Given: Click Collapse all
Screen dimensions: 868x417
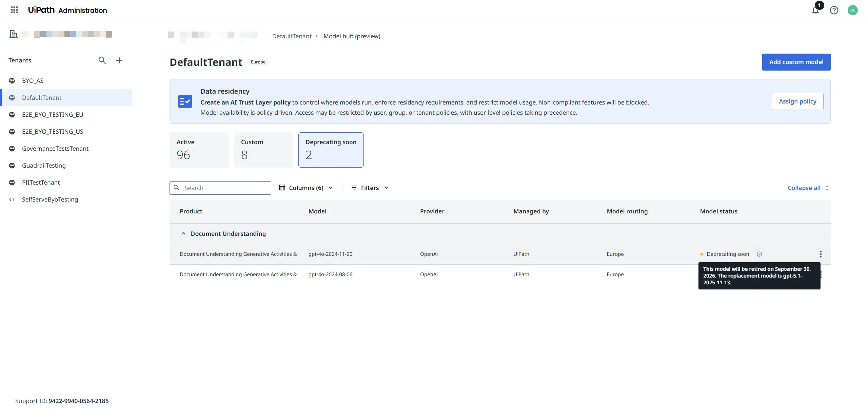Looking at the screenshot, I should tap(808, 188).
